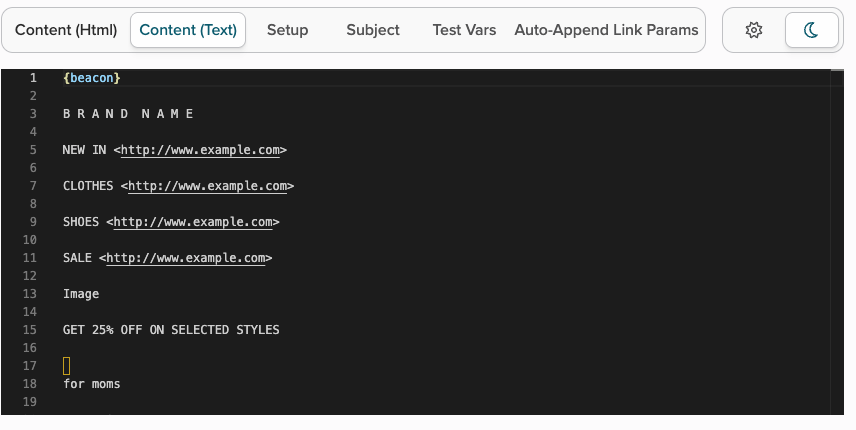
Task: Click the editor vertical scrollbar
Action: tap(837, 242)
